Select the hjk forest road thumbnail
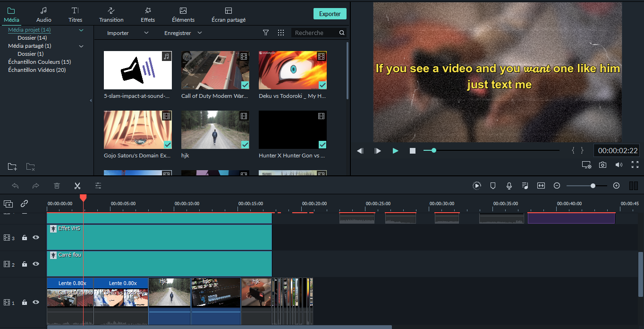 coord(215,130)
